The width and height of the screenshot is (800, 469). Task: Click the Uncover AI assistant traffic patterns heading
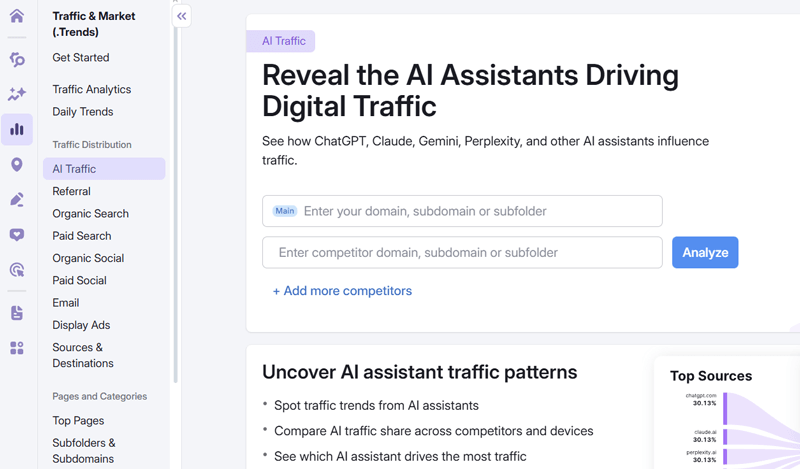pyautogui.click(x=419, y=372)
